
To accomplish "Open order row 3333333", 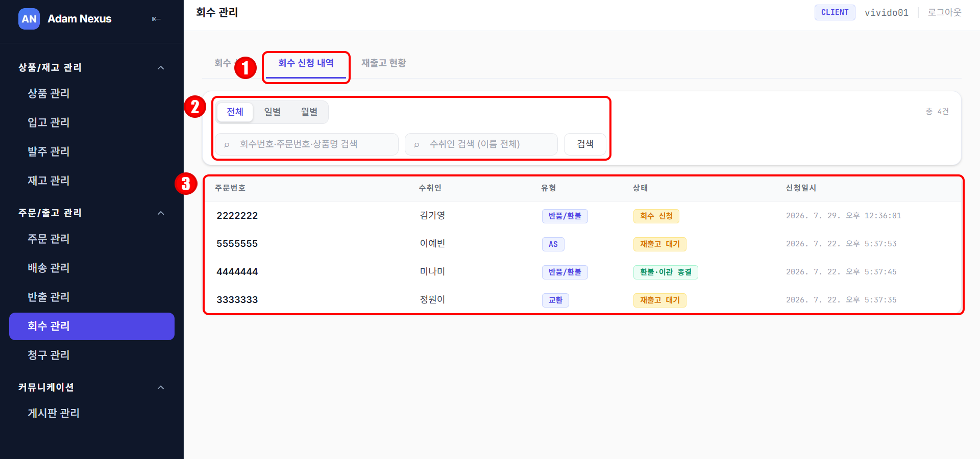I will tap(582, 300).
